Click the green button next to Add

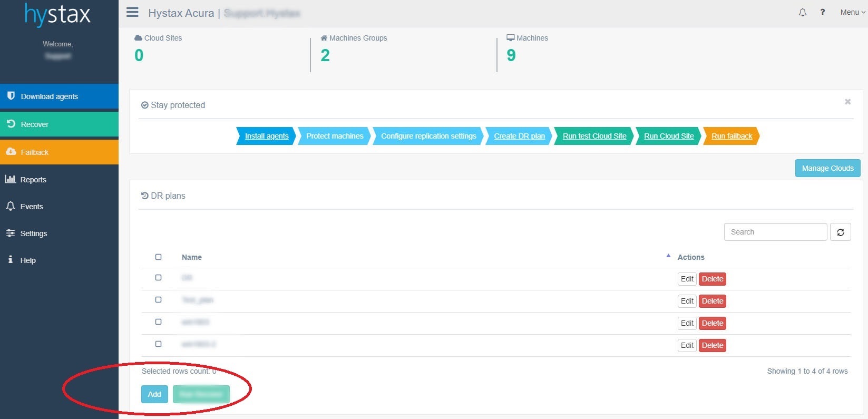[x=201, y=394]
